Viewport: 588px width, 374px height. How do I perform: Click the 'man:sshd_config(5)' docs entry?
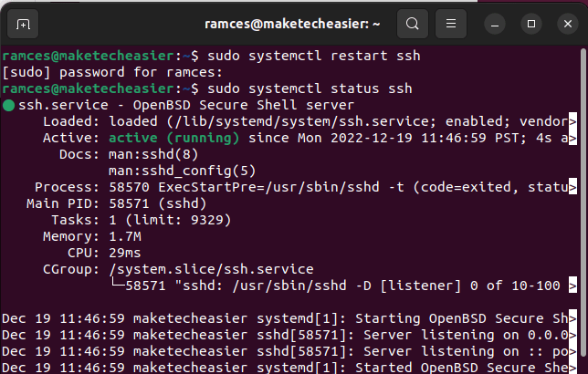tap(183, 171)
